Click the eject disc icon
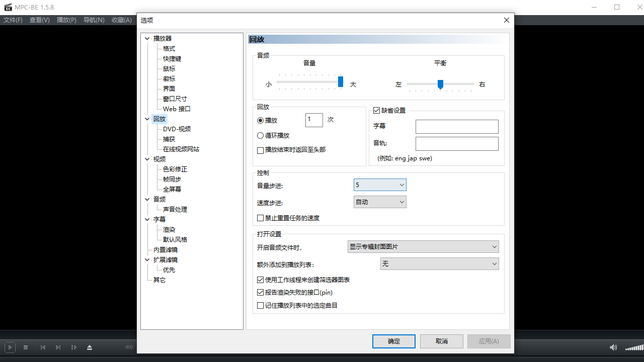Image resolution: width=644 pixels, height=362 pixels. click(x=90, y=347)
